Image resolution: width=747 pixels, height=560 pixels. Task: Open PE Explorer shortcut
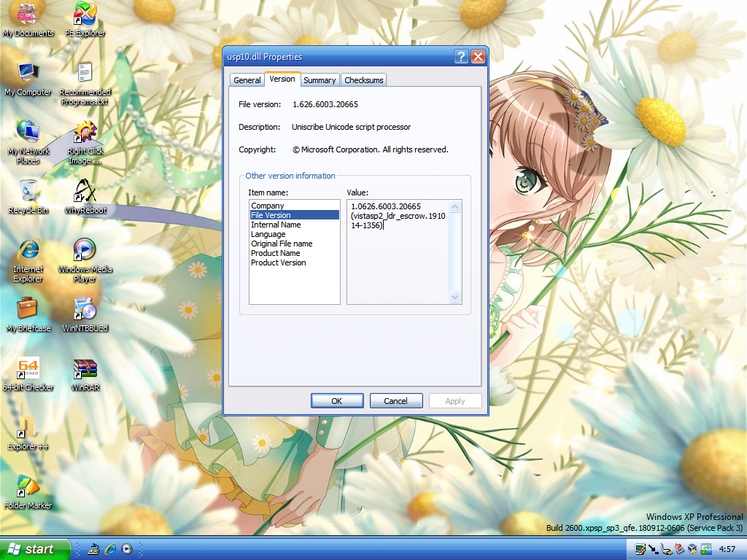coord(85,19)
